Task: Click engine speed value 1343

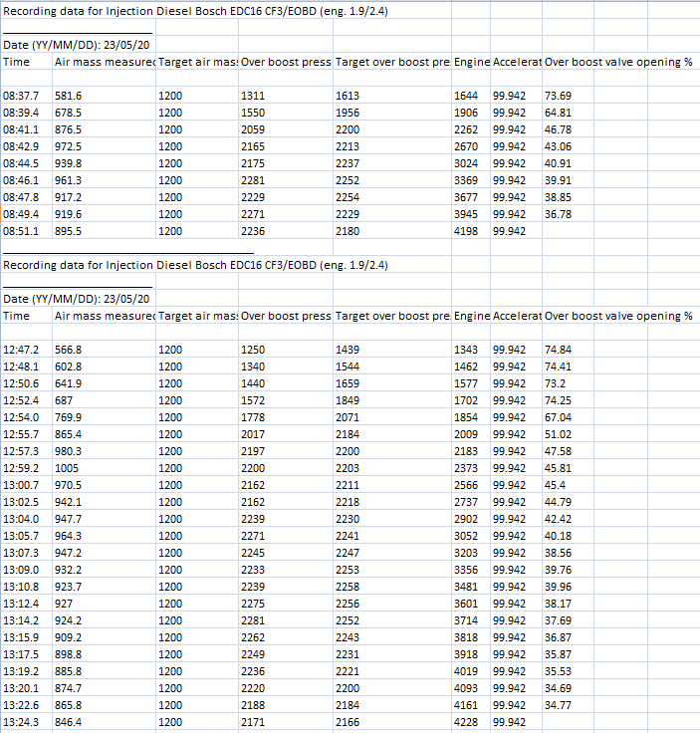Action: pos(466,350)
